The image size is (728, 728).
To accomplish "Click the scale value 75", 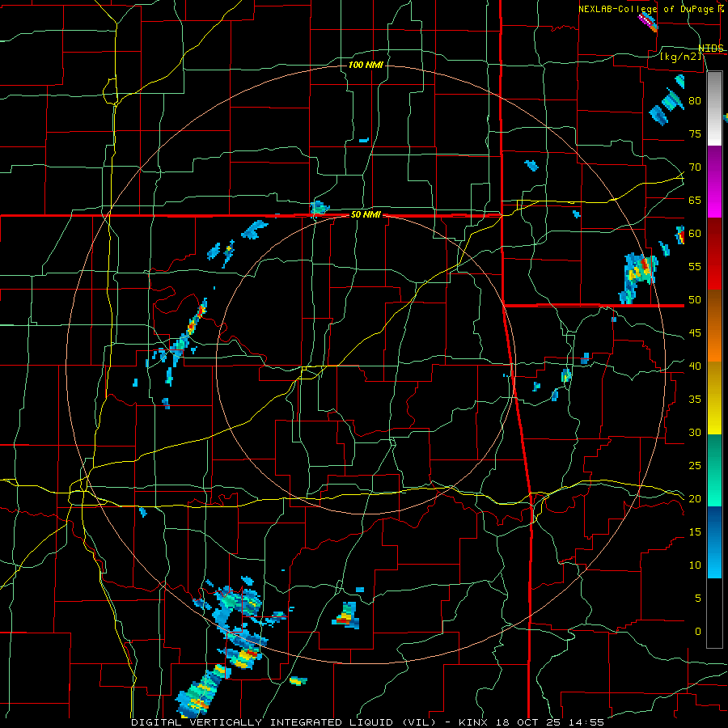I will click(x=695, y=133).
